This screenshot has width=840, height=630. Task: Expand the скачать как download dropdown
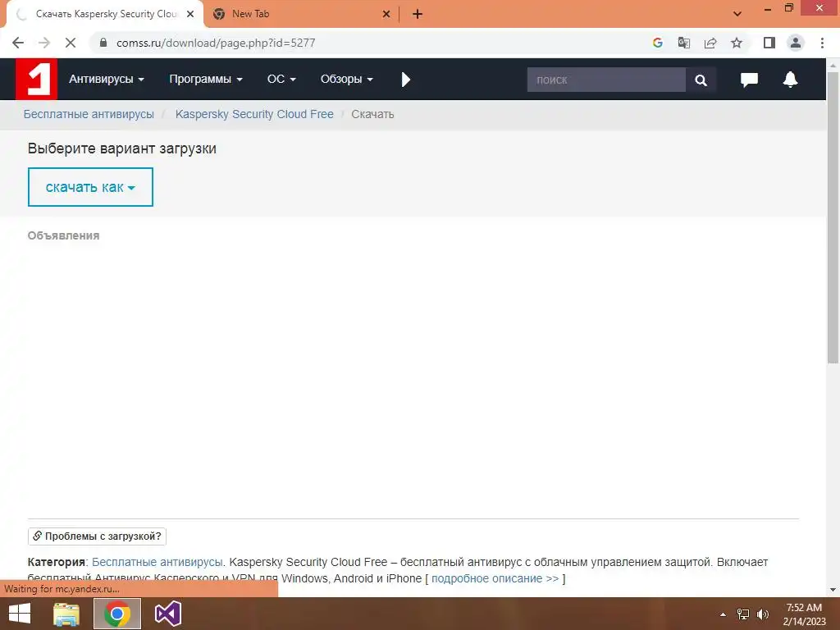tap(90, 187)
